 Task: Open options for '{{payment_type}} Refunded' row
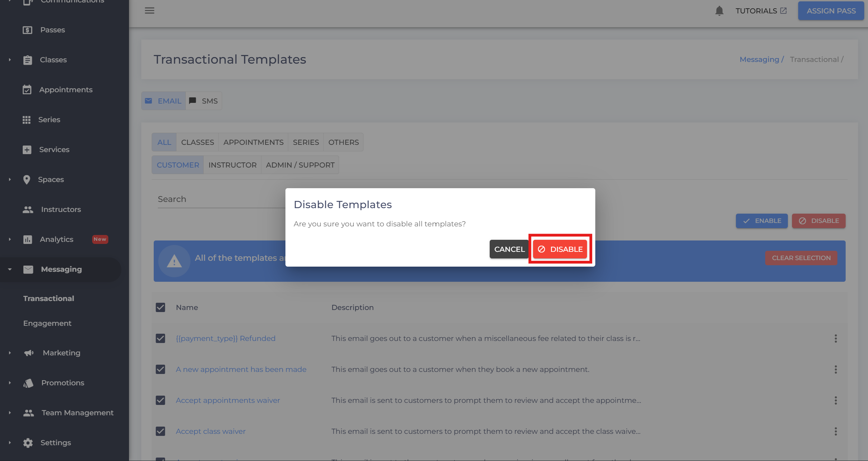tap(835, 339)
